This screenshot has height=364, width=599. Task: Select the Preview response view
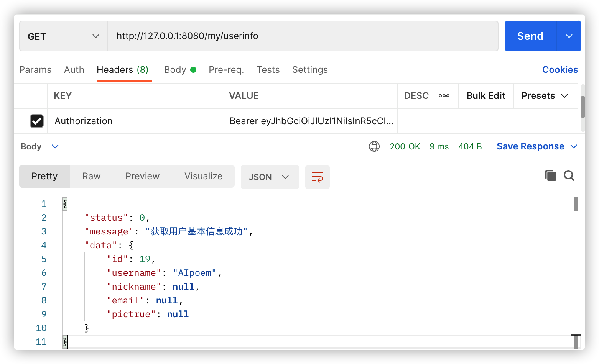(142, 176)
